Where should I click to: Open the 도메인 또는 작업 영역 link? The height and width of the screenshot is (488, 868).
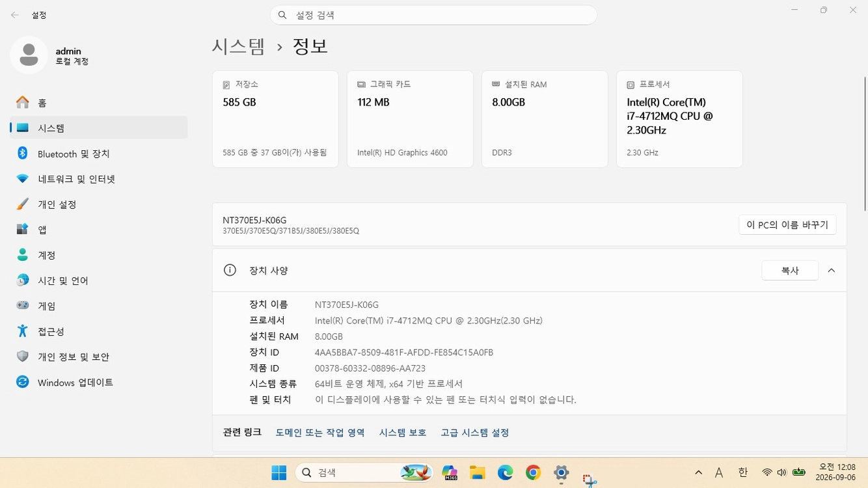[320, 433]
